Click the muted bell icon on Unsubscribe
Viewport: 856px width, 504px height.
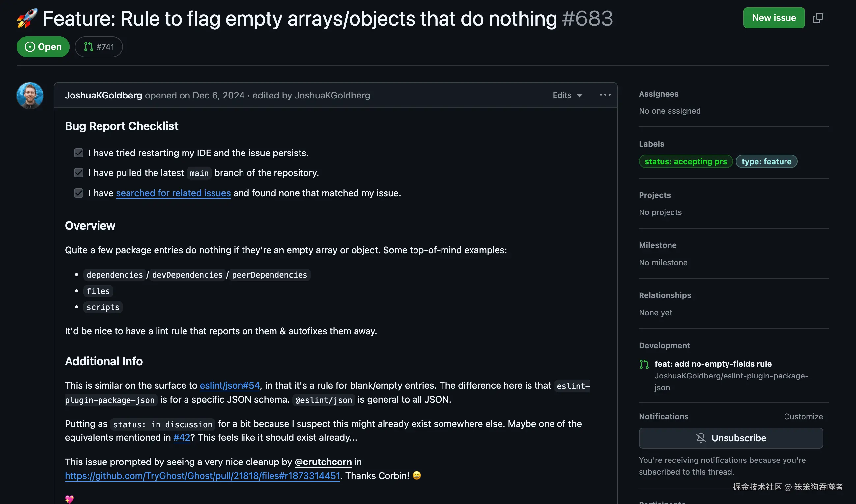pyautogui.click(x=700, y=438)
